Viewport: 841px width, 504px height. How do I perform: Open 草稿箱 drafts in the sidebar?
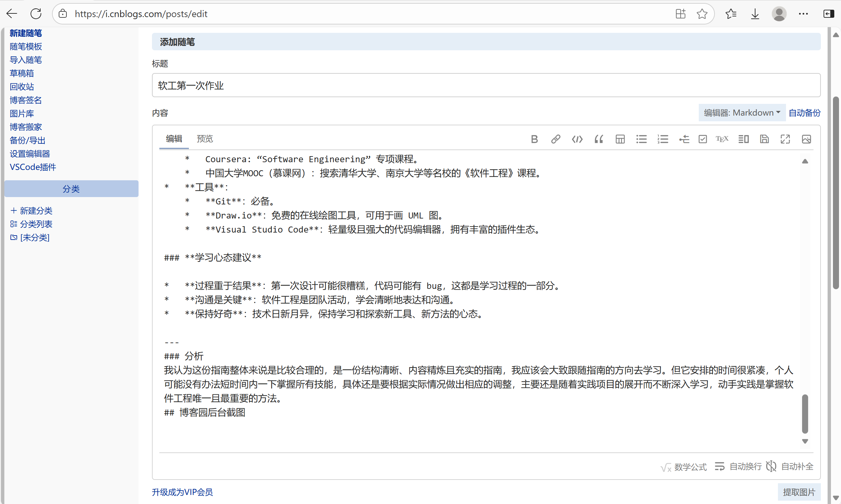[x=22, y=73]
